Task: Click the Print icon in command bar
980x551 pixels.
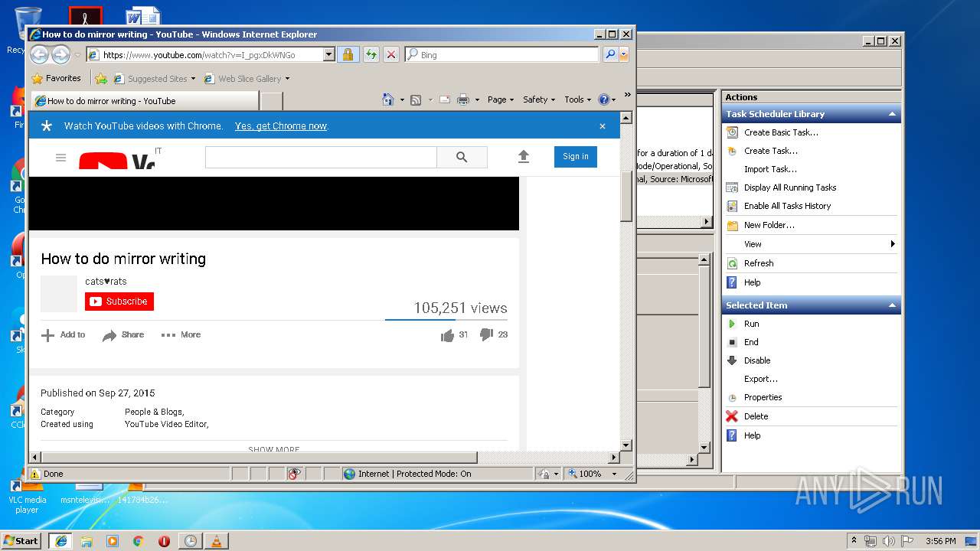Action: [x=463, y=99]
